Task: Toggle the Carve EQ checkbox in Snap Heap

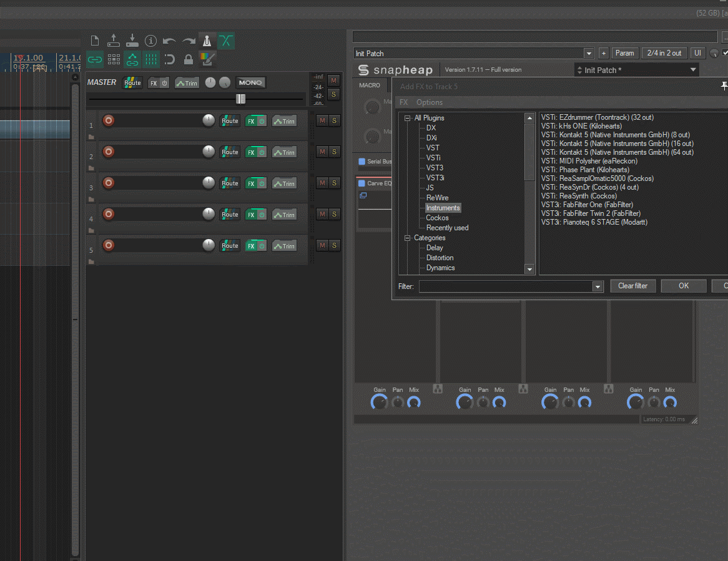Action: (362, 183)
